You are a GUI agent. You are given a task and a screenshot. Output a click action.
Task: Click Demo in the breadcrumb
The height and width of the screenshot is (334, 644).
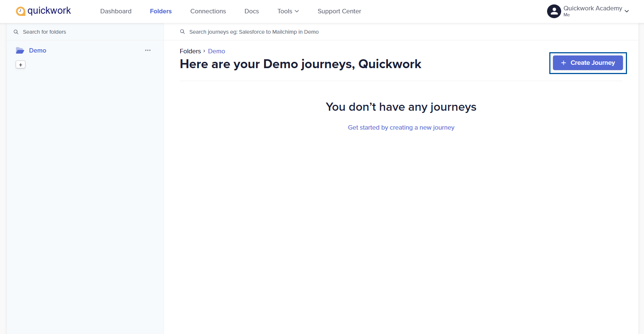click(x=216, y=51)
